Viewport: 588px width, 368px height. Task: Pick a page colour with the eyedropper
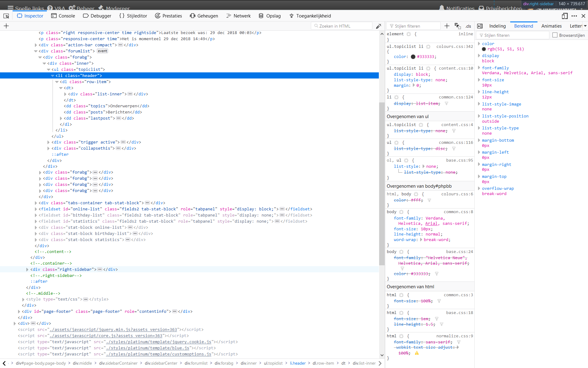(379, 26)
